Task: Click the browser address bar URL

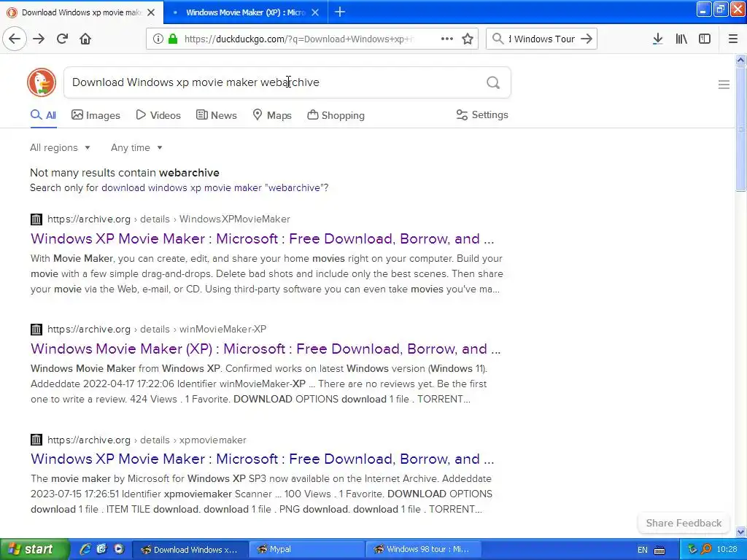Action: [298, 39]
